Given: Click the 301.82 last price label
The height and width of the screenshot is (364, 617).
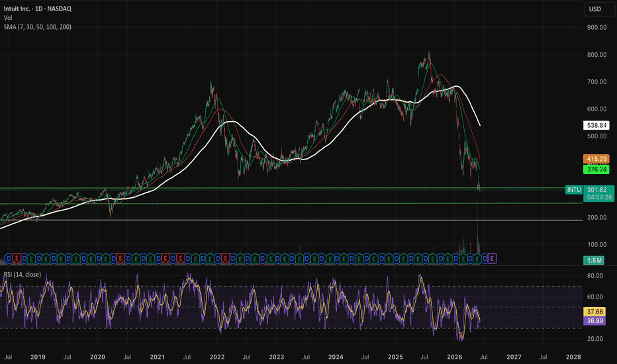Looking at the screenshot, I should tap(598, 189).
